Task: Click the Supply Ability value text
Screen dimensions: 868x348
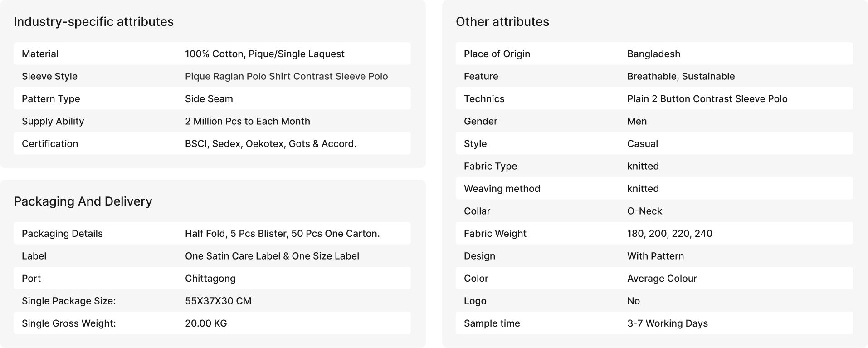Action: tap(248, 122)
